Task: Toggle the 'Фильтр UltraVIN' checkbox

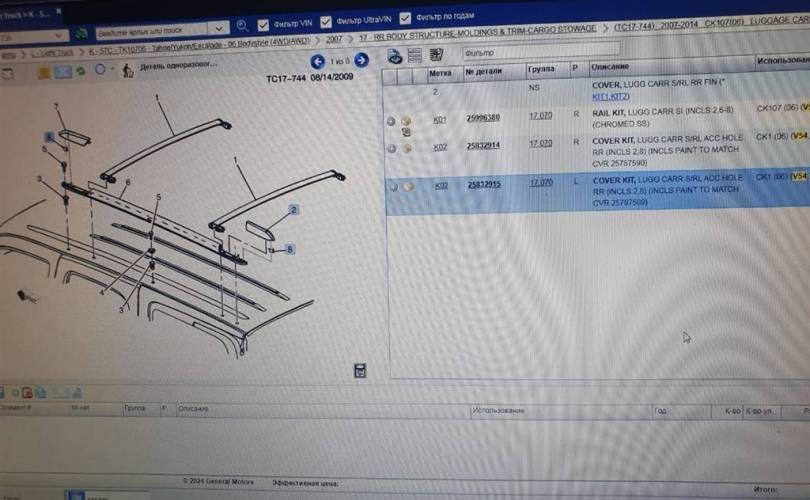Action: (x=325, y=22)
